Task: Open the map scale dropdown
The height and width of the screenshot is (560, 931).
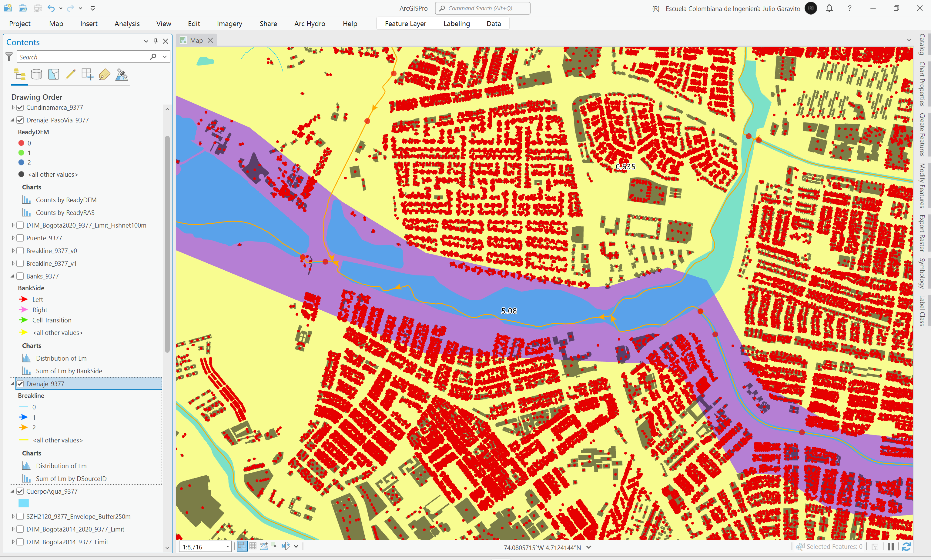Action: click(x=228, y=547)
